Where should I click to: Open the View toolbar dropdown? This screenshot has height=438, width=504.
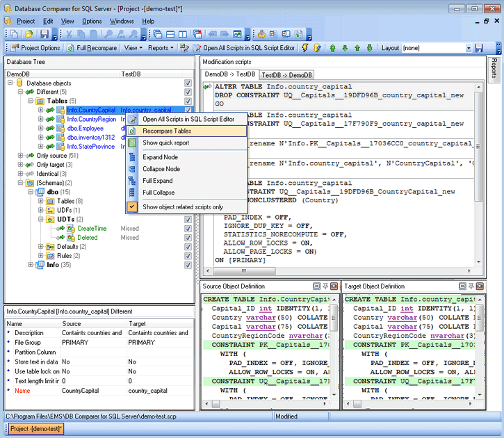click(x=133, y=48)
